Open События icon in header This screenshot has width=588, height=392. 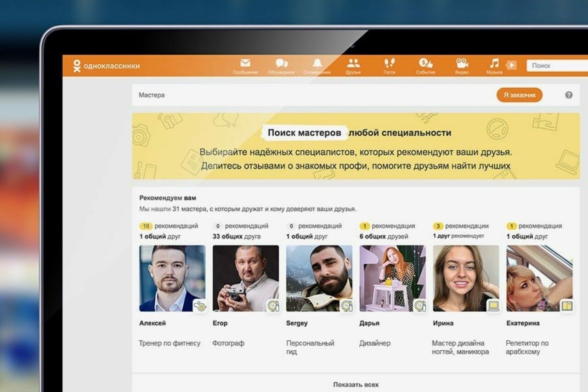coord(425,63)
